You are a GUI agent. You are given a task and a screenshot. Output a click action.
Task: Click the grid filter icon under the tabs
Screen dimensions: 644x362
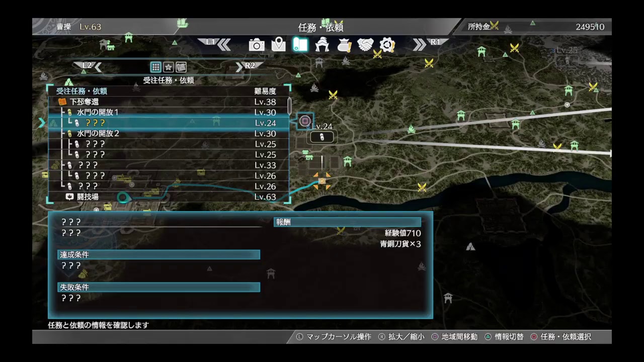(x=155, y=67)
